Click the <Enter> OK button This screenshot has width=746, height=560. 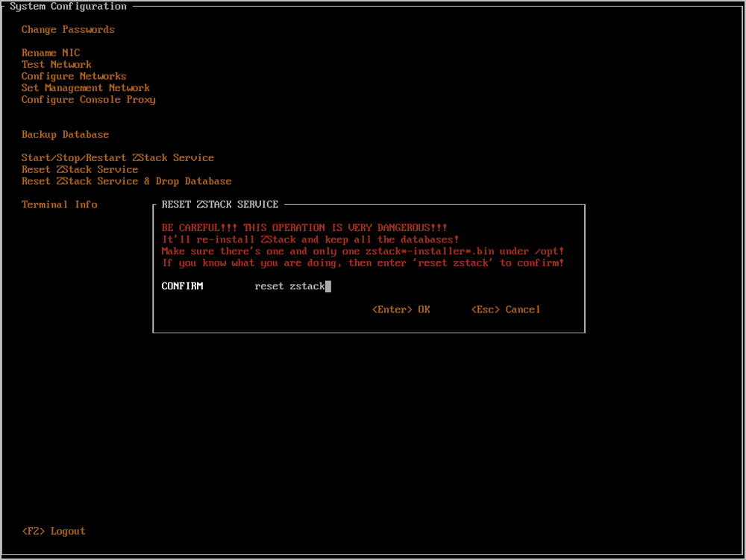click(401, 309)
